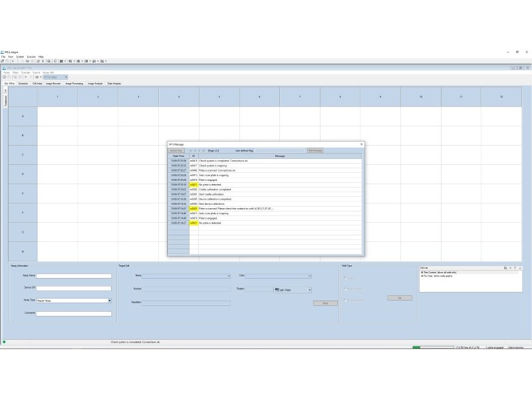Open the Help menu
The height and width of the screenshot is (399, 532).
(x=41, y=57)
